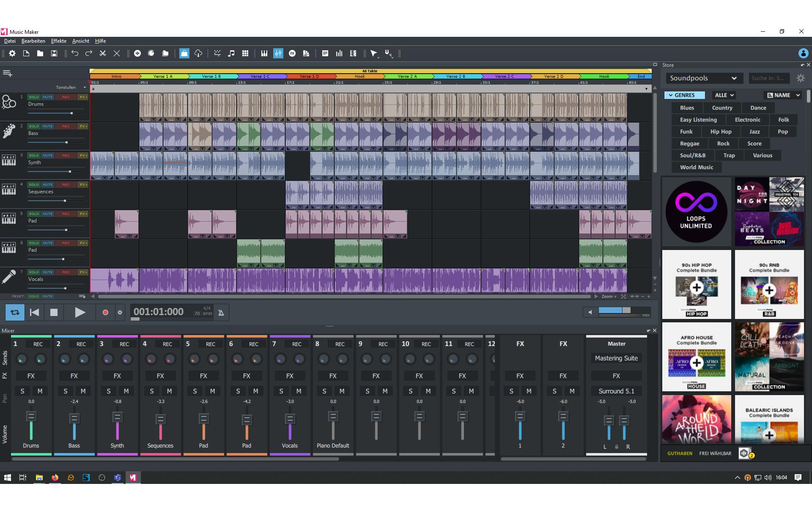The width and height of the screenshot is (812, 511).
Task: Redo the last action
Action: (89, 53)
